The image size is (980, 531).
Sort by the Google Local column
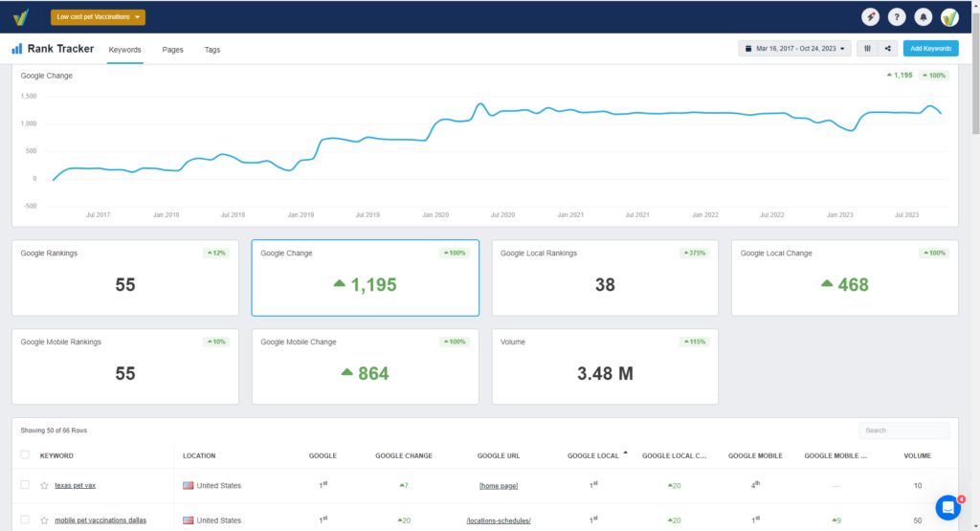point(593,455)
